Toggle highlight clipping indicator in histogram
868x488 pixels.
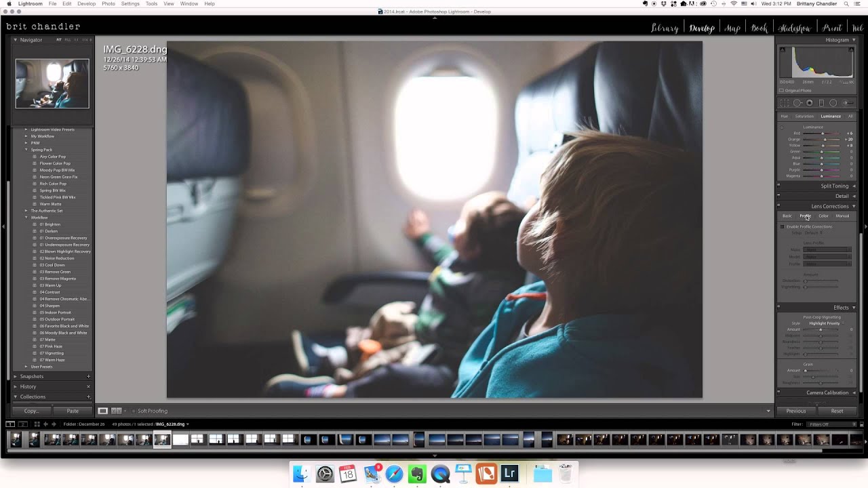pyautogui.click(x=850, y=49)
